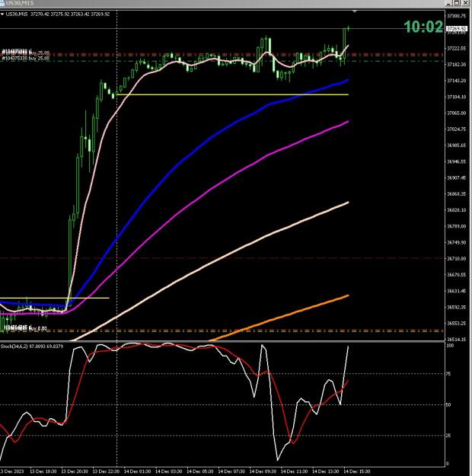Viewport: 472px width, 476px height.
Task: Click price scale value 37143.20
Action: [457, 81]
